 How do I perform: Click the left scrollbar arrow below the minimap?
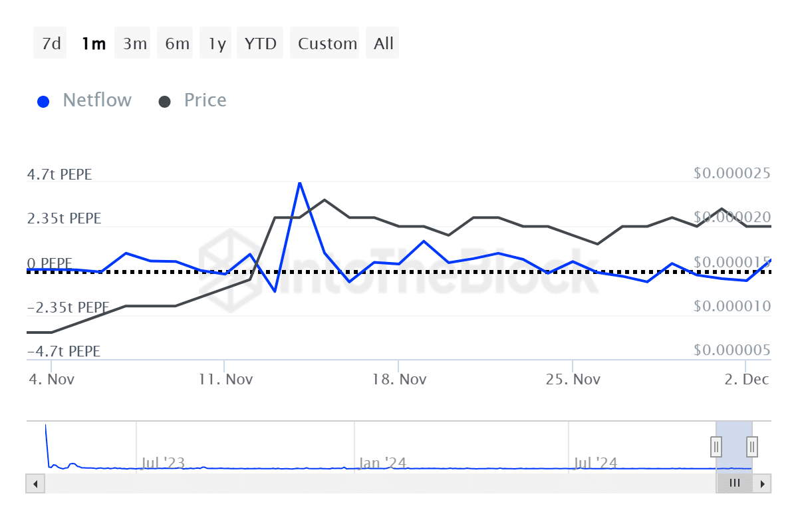35,483
